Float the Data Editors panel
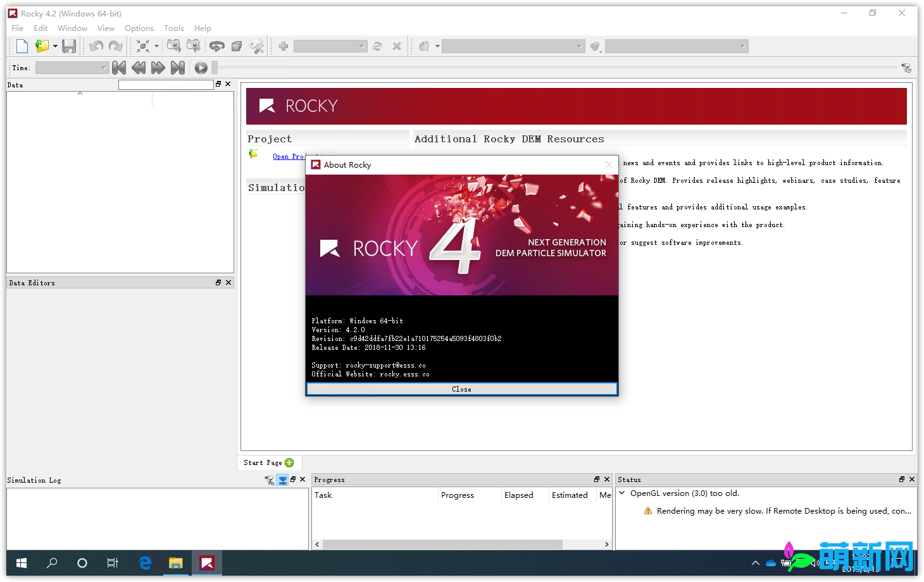 pos(218,282)
